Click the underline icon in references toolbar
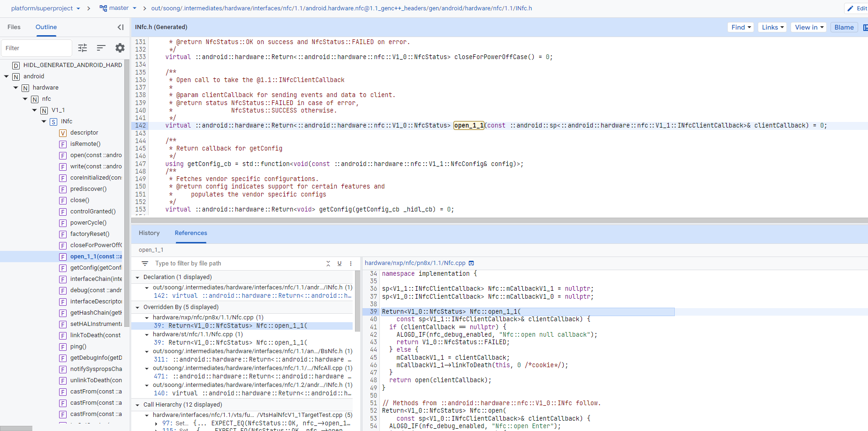The width and height of the screenshot is (868, 431). 340,264
